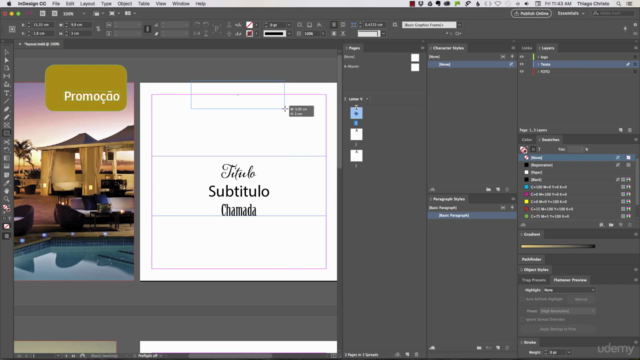This screenshot has height=360, width=640.
Task: Open the Essentials workspace dropdown
Action: tap(571, 13)
